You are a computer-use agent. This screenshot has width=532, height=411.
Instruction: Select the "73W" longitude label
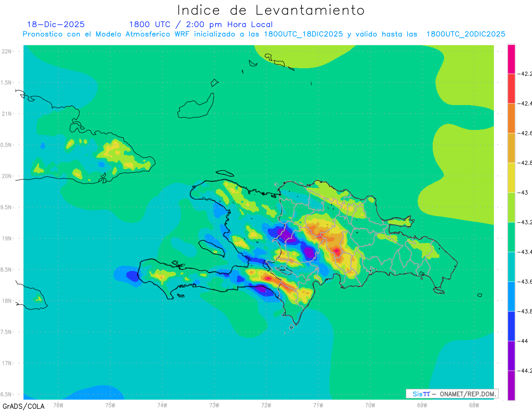point(214,405)
